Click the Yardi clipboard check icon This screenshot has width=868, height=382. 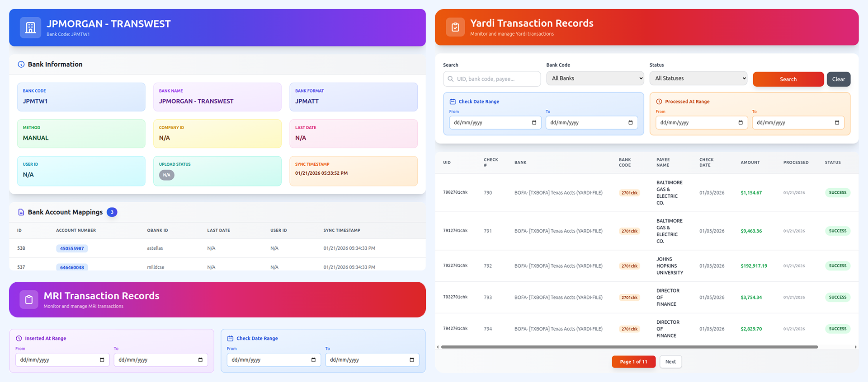(455, 27)
